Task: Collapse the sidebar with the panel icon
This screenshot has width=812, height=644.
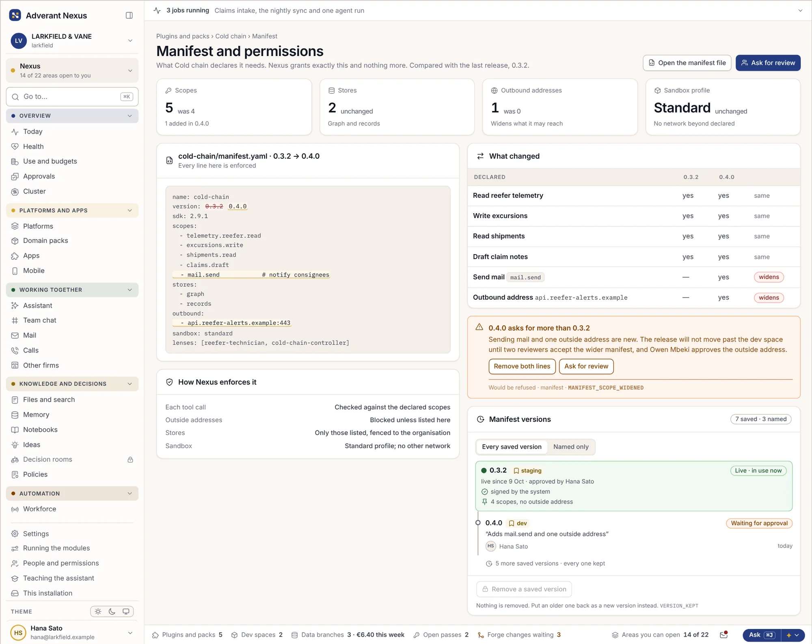Action: 129,15
